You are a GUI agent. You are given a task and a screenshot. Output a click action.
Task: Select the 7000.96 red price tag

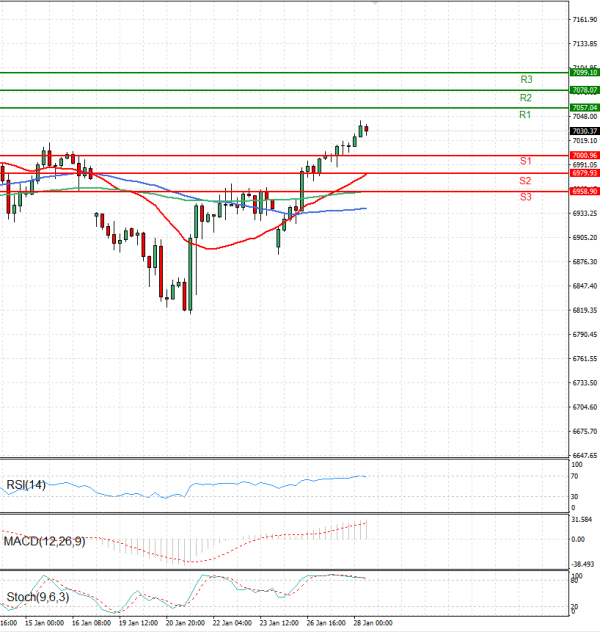pos(584,156)
